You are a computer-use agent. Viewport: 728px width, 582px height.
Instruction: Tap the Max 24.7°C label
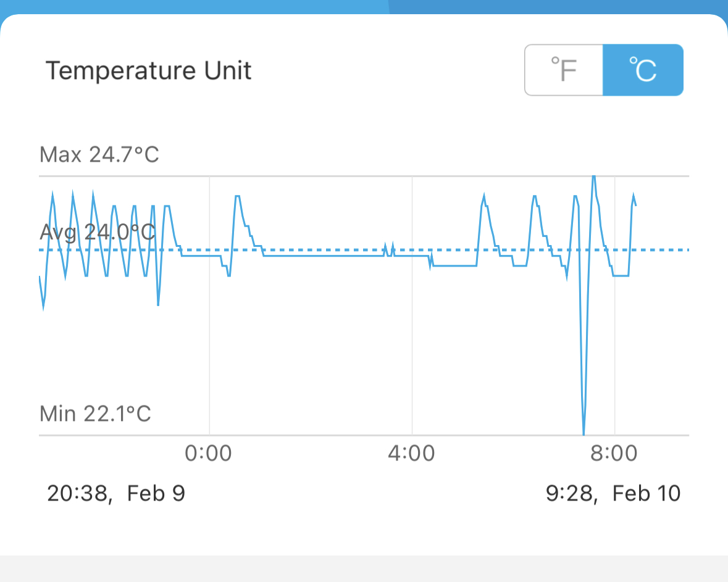pyautogui.click(x=99, y=154)
